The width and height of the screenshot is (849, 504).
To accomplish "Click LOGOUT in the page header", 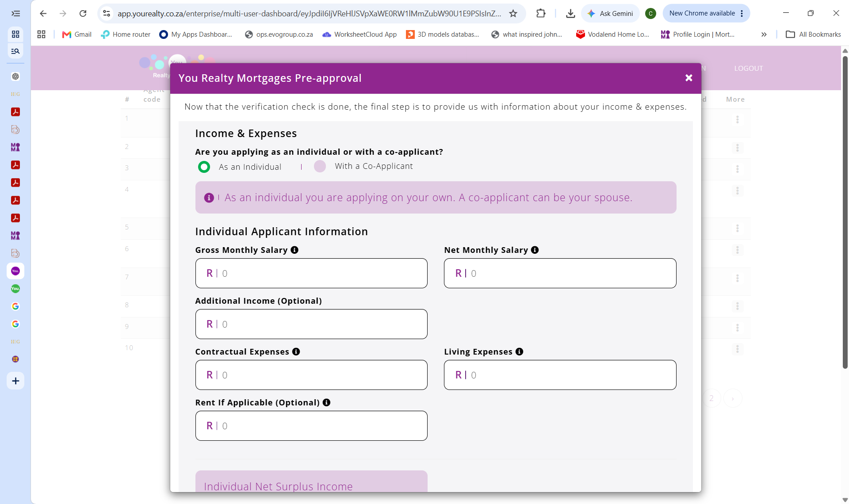I will [749, 69].
